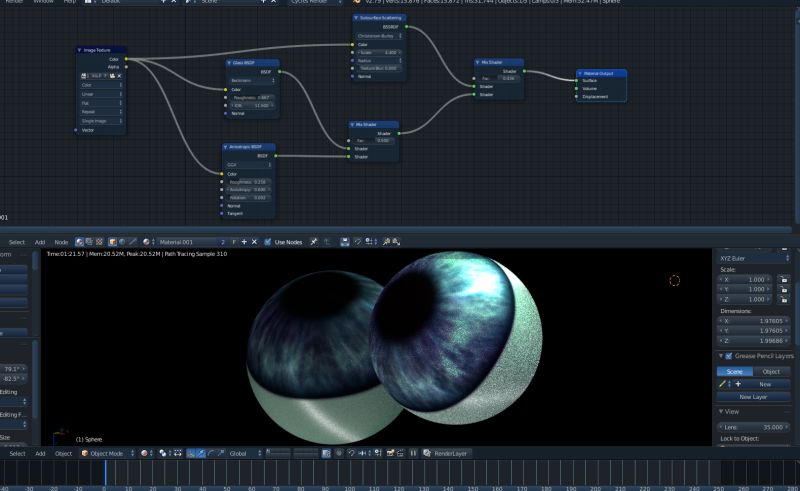
Task: Open node editor Add menu
Action: 40,242
